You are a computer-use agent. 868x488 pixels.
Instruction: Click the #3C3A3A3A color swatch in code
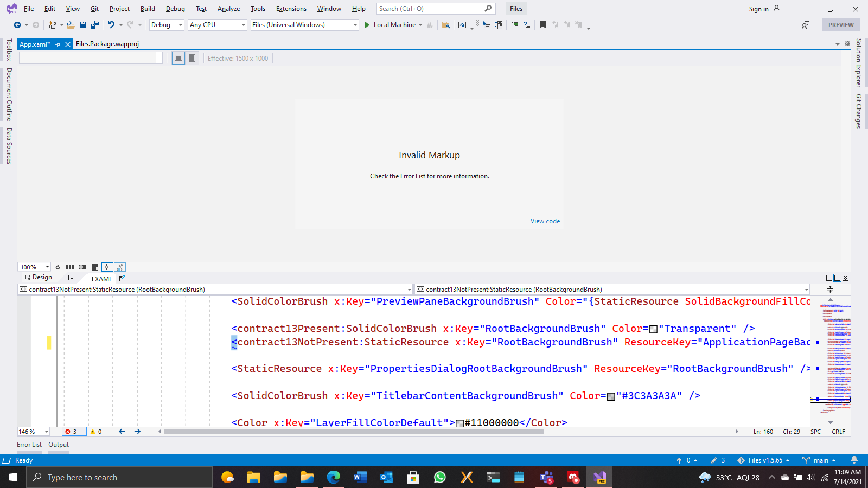(x=611, y=396)
